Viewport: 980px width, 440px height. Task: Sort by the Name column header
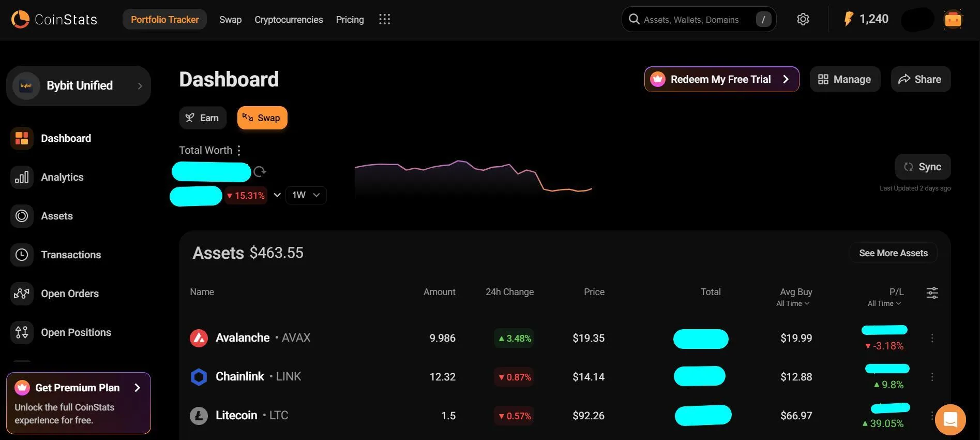coord(202,292)
